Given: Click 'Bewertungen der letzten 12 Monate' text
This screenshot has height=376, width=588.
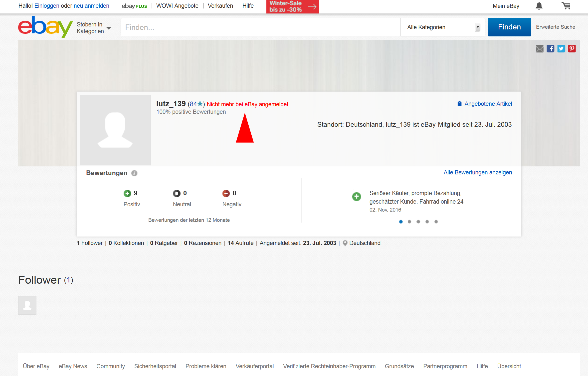Looking at the screenshot, I should [189, 220].
